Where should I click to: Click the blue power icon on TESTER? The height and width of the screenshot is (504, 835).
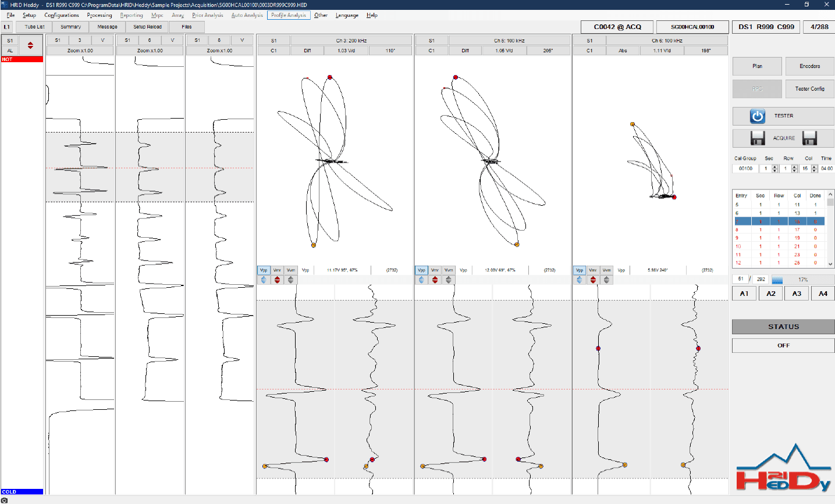pyautogui.click(x=757, y=116)
